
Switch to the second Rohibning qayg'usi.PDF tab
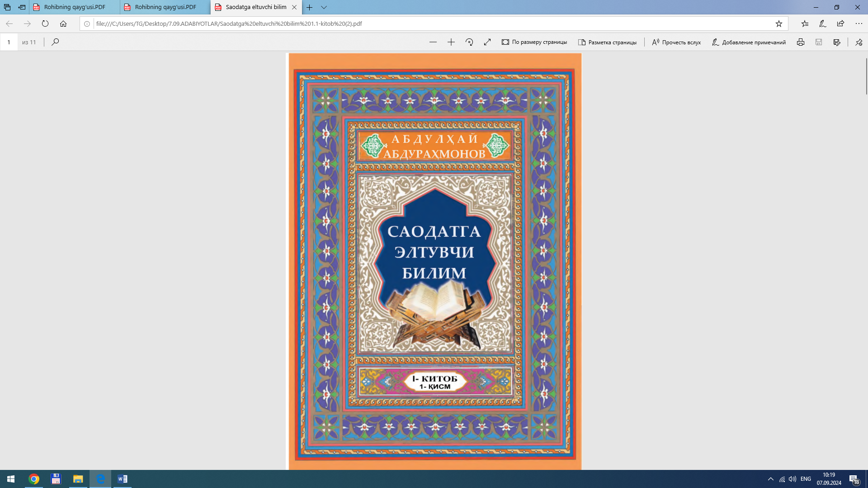pyautogui.click(x=165, y=7)
